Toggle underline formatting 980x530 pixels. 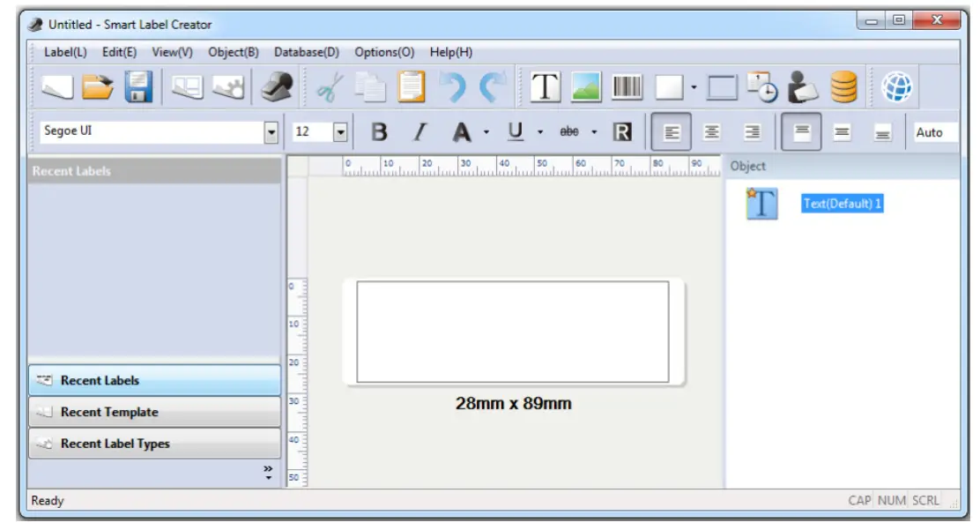pos(515,132)
